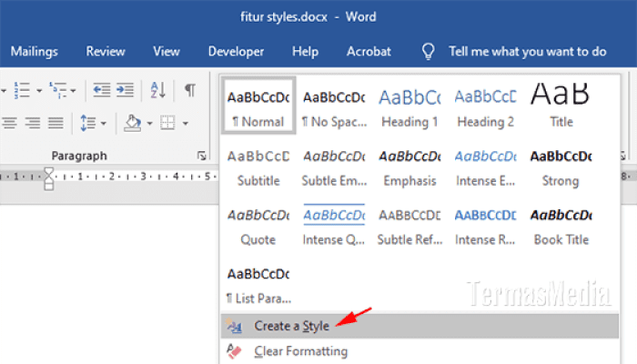Open shading color dropdown arrow
The height and width of the screenshot is (364, 637).
(149, 123)
